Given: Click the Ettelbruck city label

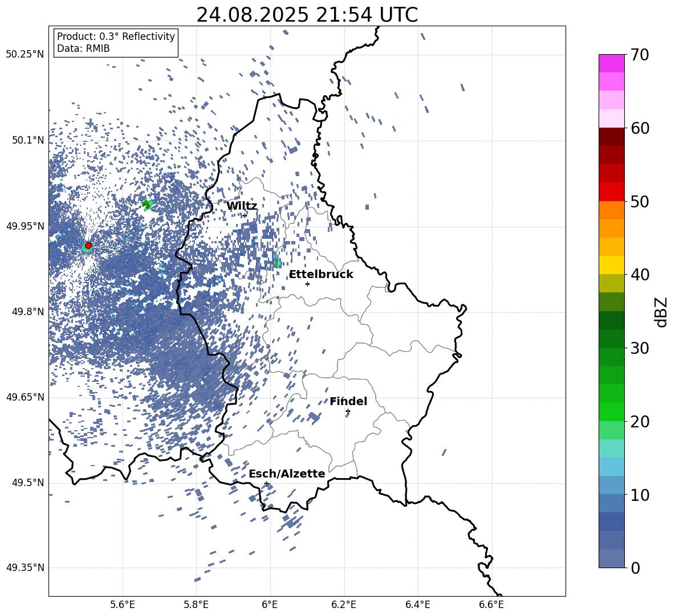Looking at the screenshot, I should point(321,275).
